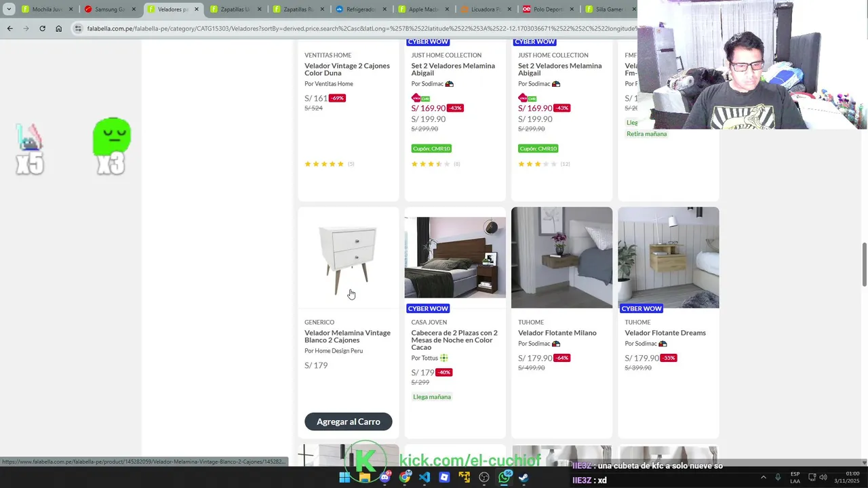868x488 pixels.
Task: Add Velador Melamina Vintage to cart
Action: click(x=349, y=422)
